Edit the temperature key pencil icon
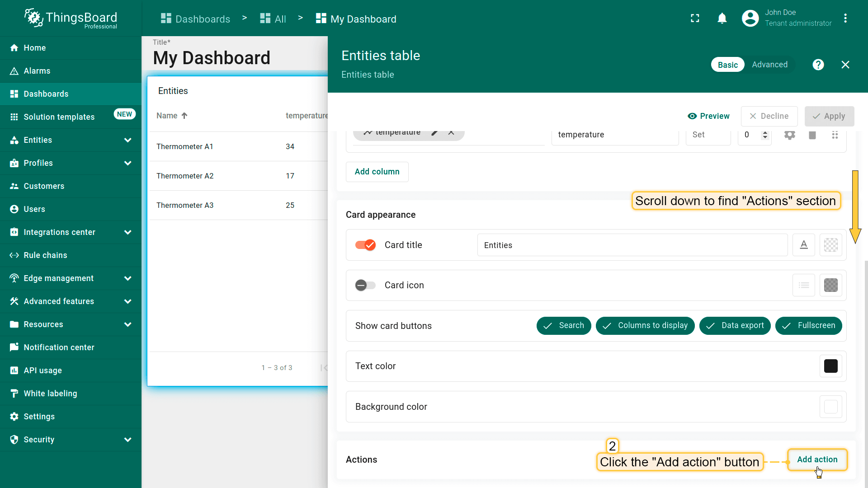Screen dimensions: 868x488 (x=434, y=132)
